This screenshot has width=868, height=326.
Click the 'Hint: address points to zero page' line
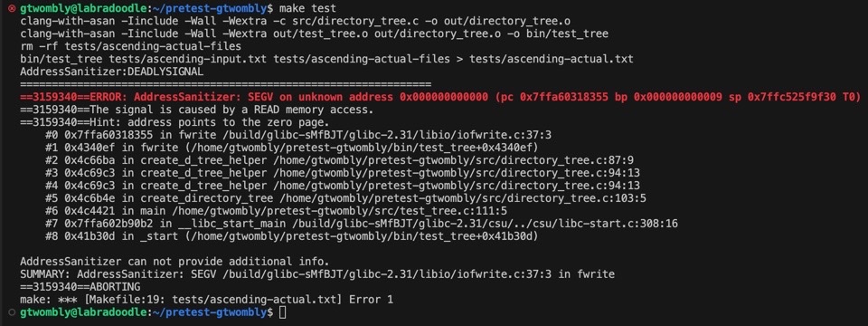click(x=175, y=122)
